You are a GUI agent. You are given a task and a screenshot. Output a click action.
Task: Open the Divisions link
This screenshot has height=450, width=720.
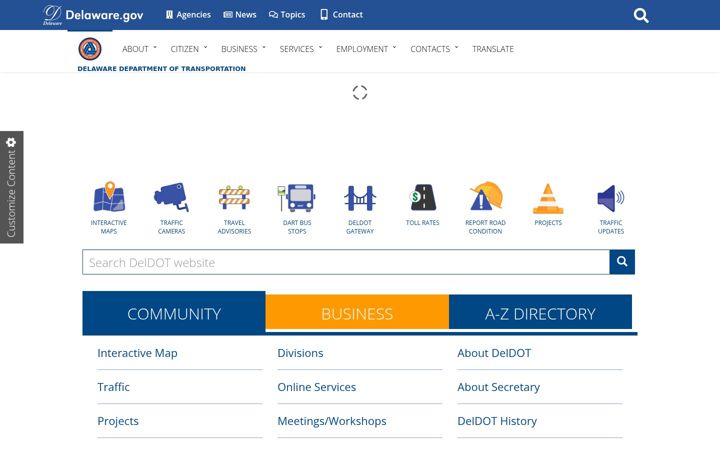point(300,353)
